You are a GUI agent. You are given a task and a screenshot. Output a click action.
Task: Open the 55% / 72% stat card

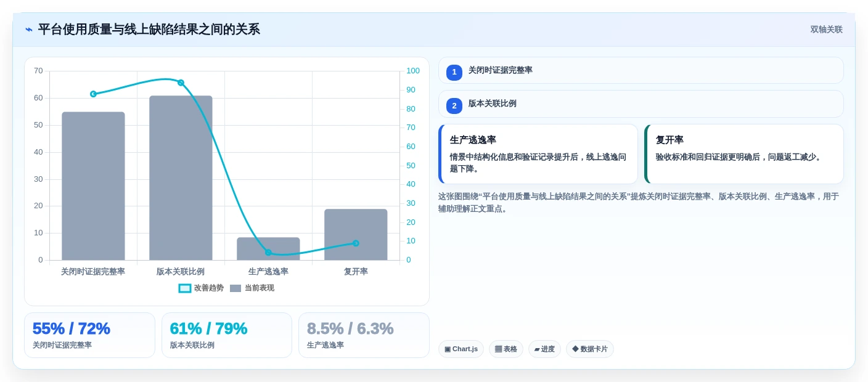(x=89, y=335)
